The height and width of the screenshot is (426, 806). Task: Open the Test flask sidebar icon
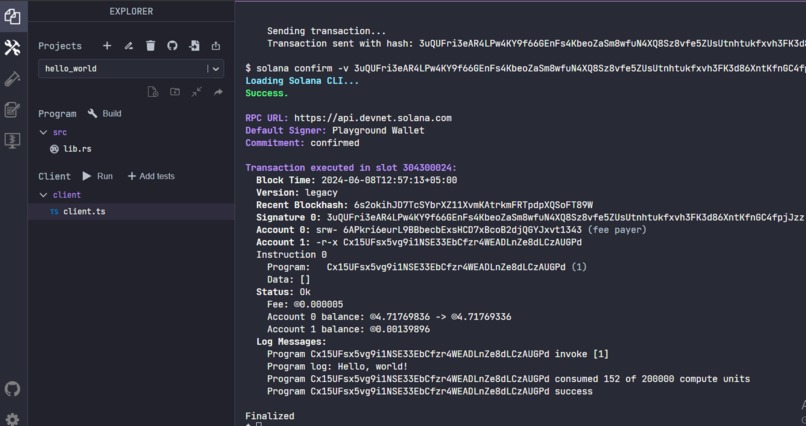coord(12,79)
